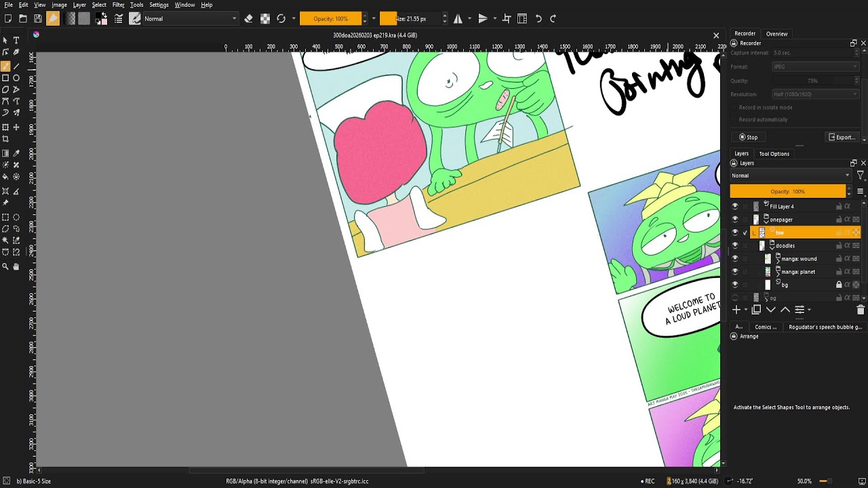Enable Record in isolate mode checkbox
The width and height of the screenshot is (868, 488).
tap(734, 108)
